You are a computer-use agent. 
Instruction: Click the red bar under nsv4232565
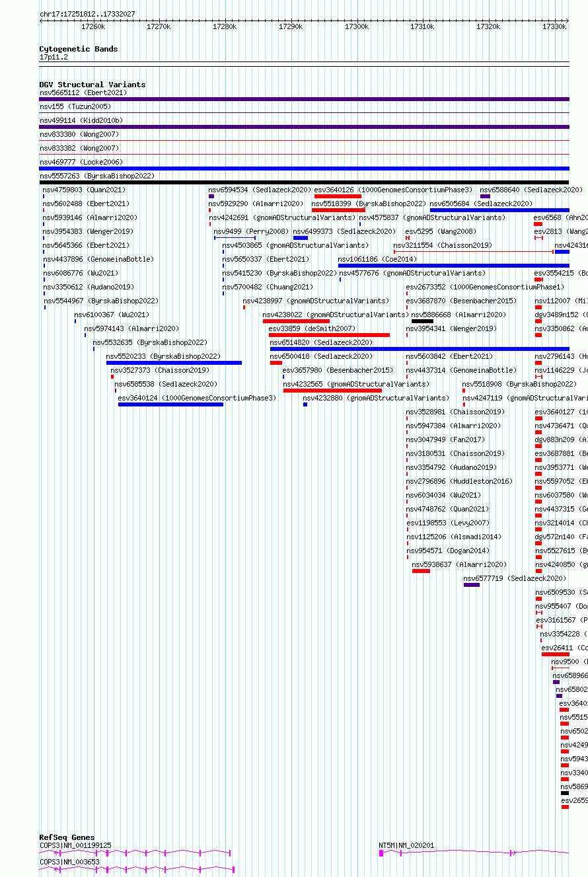point(332,391)
